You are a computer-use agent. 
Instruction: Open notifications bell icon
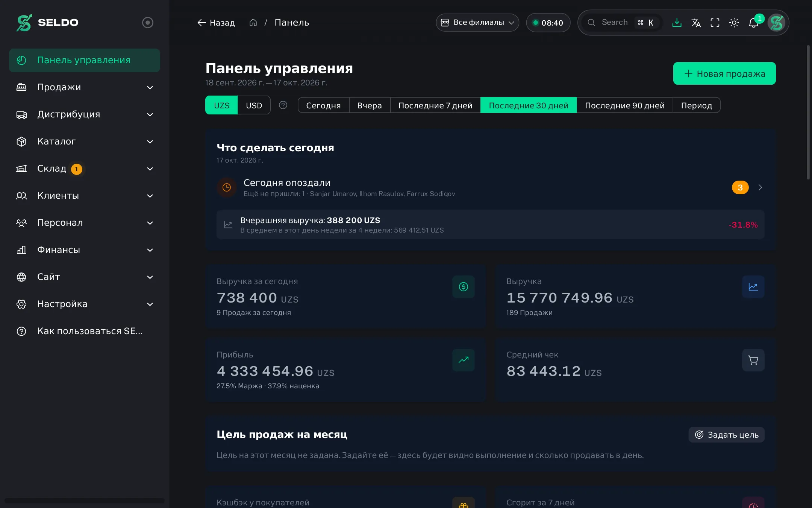click(x=753, y=23)
